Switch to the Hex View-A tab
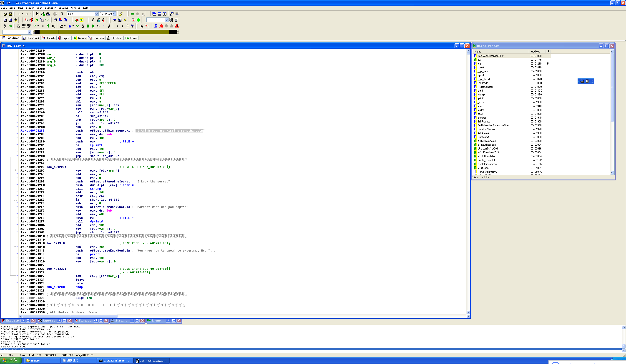The width and height of the screenshot is (626, 364). pyautogui.click(x=31, y=38)
